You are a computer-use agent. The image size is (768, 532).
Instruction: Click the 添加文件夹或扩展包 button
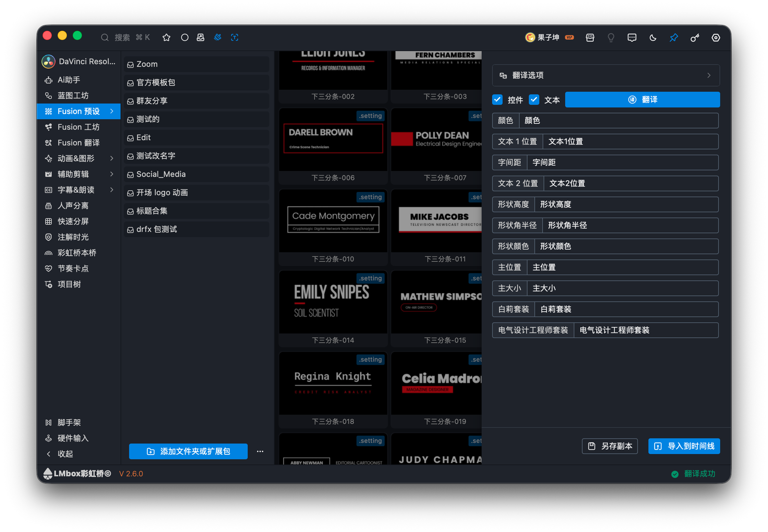(x=188, y=451)
